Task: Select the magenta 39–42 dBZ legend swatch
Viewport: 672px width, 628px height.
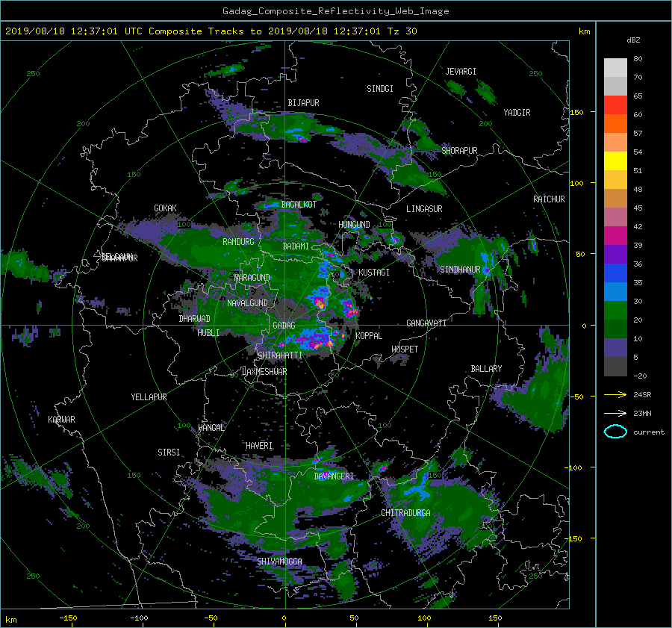Action: [x=615, y=236]
